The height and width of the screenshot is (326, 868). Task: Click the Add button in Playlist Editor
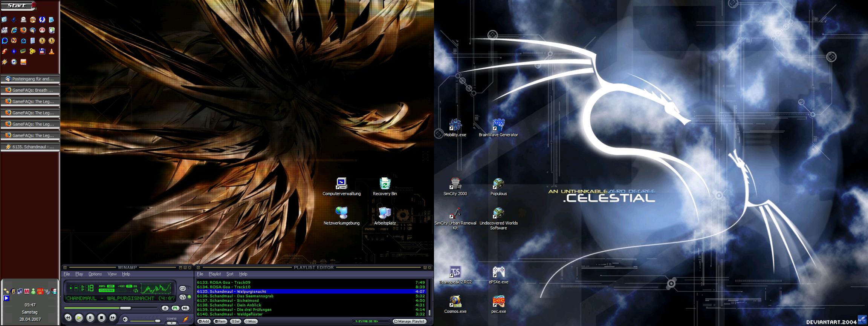(x=204, y=321)
